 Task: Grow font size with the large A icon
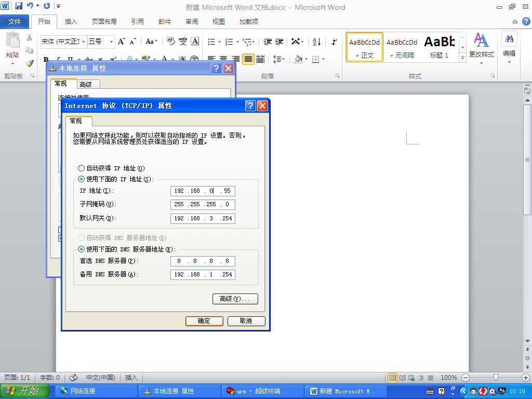click(x=121, y=42)
